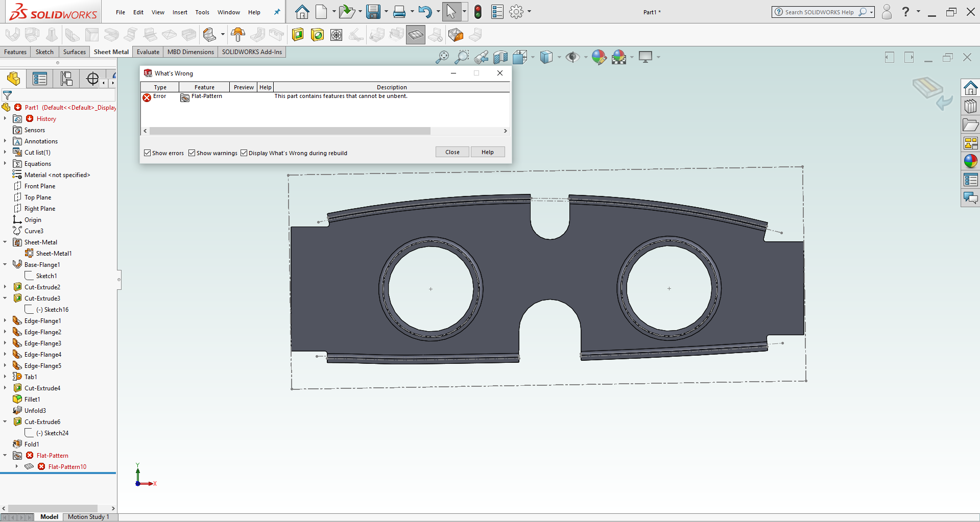Open File Properties list icon
The image size is (980, 522).
(497, 12)
